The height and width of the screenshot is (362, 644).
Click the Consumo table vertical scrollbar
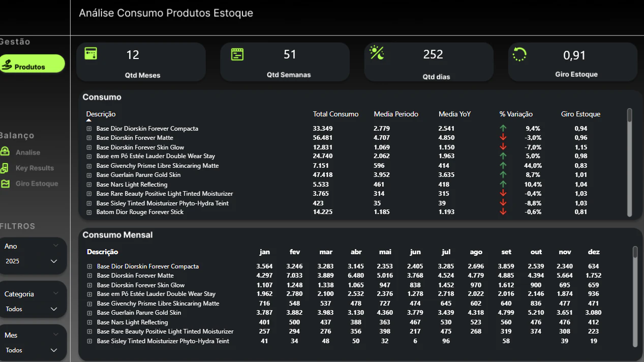(630, 162)
